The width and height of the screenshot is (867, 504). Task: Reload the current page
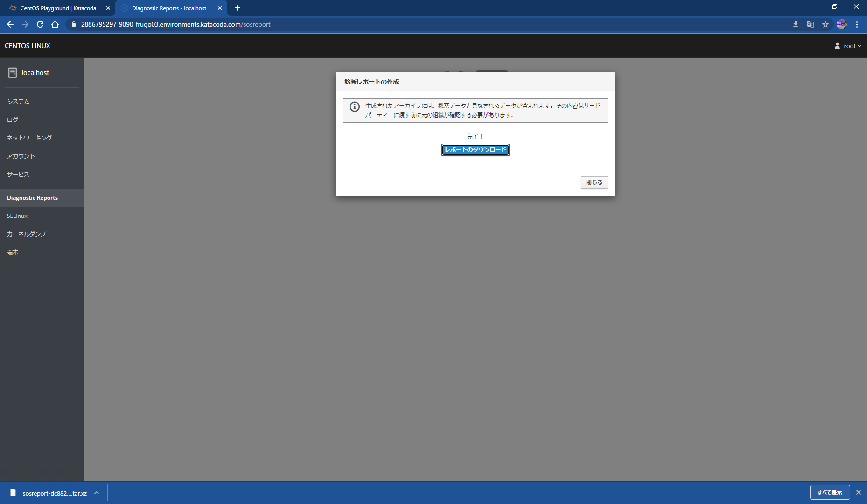40,24
